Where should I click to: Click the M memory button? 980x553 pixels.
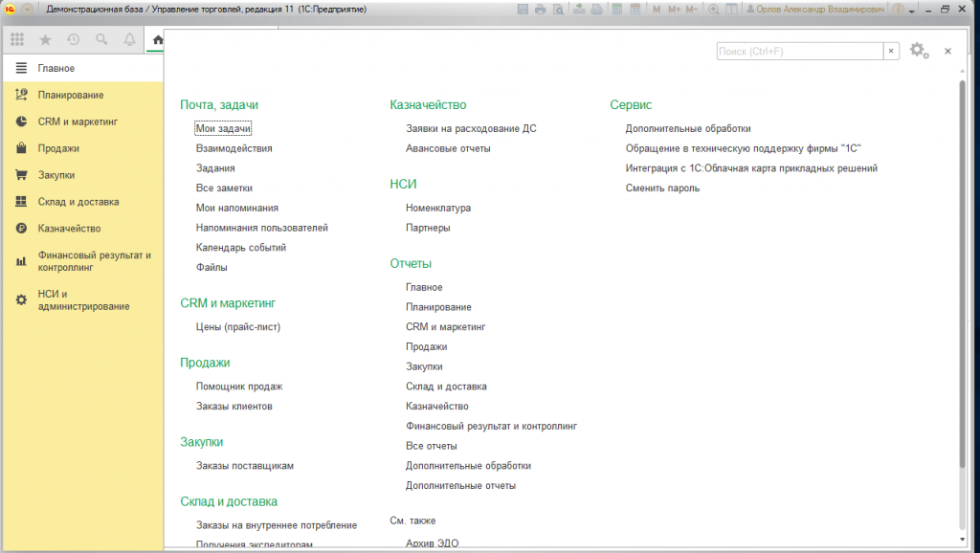(x=657, y=10)
